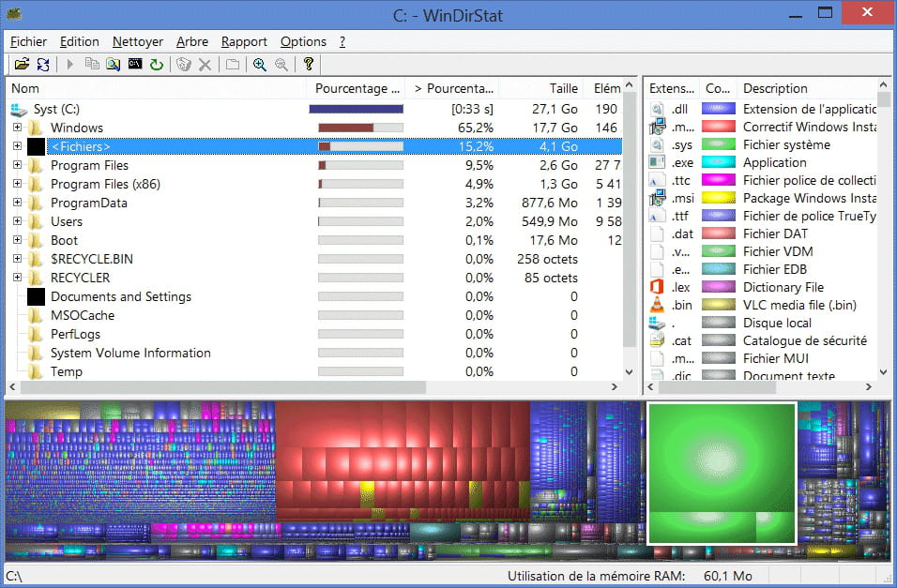Click the file icon beside .dll
The width and height of the screenshot is (897, 588).
[x=657, y=109]
